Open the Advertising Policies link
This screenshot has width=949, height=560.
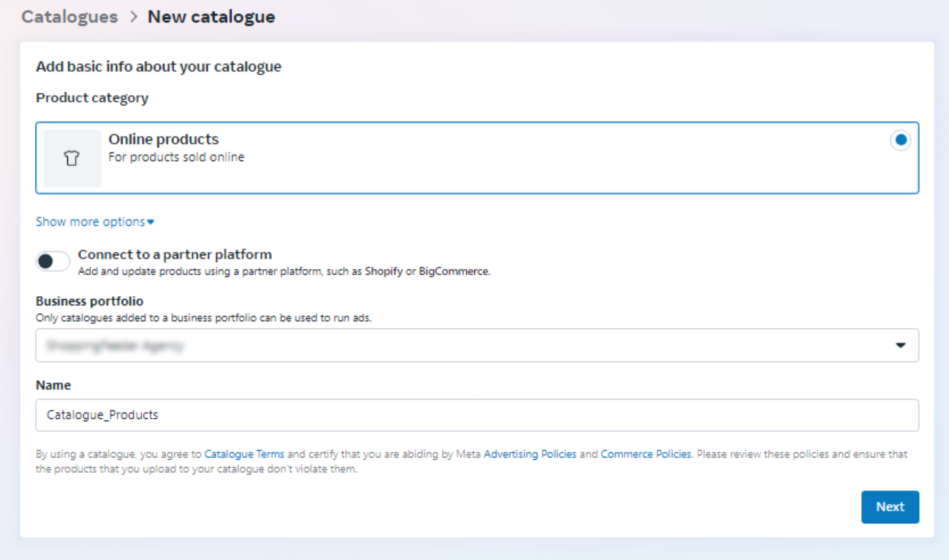tap(530, 454)
